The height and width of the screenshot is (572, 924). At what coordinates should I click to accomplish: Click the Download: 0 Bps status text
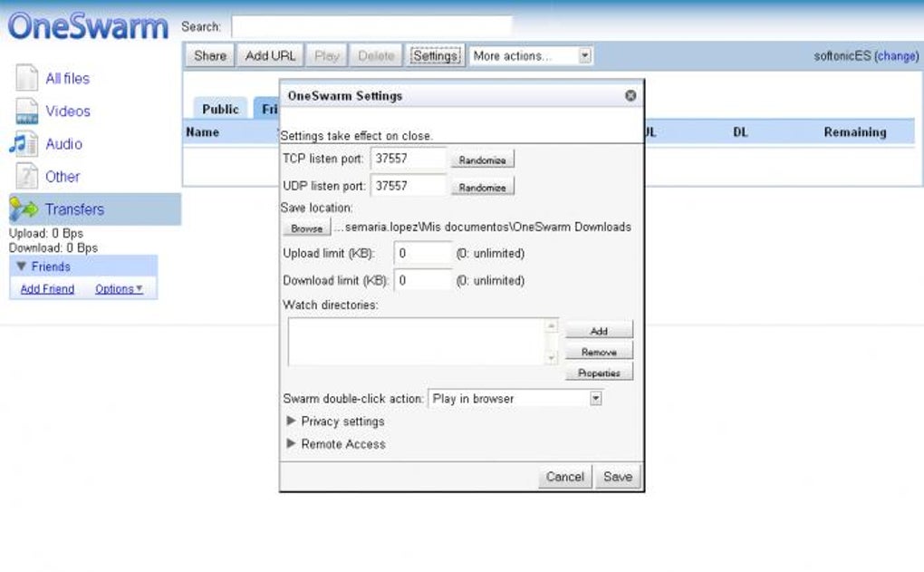click(x=53, y=247)
